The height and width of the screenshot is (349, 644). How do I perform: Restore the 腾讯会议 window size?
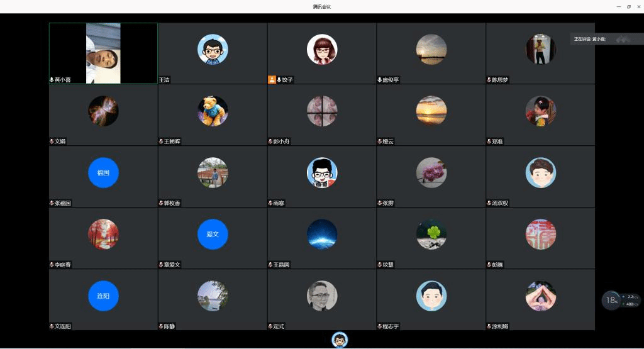628,6
